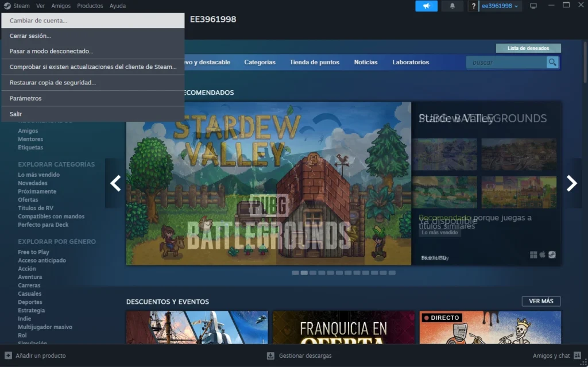Choose Parámetros from the Steam menu
588x367 pixels.
[26, 98]
